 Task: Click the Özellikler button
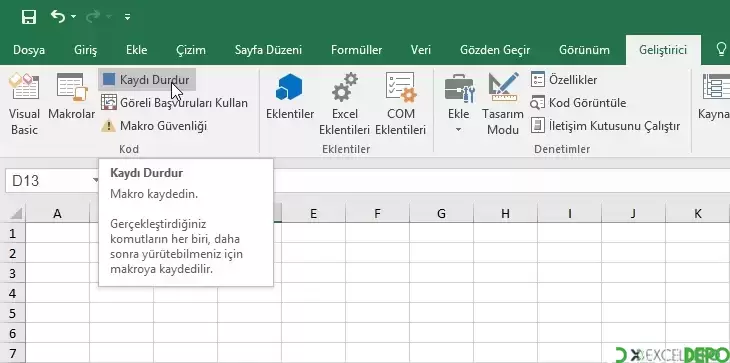click(564, 80)
